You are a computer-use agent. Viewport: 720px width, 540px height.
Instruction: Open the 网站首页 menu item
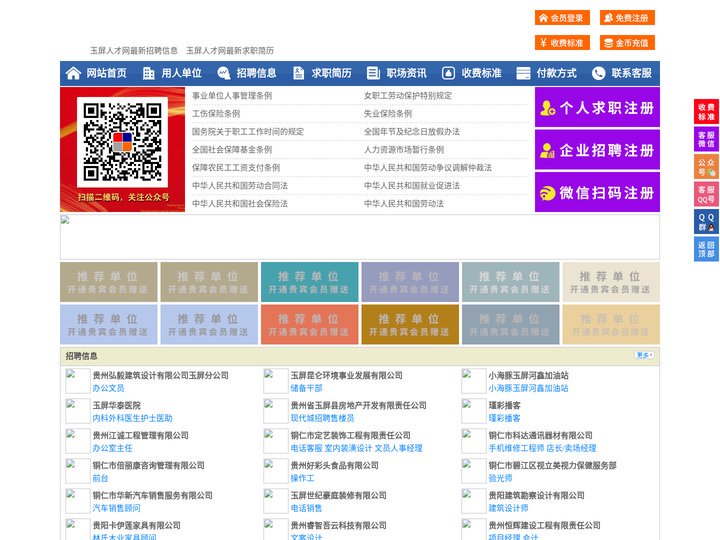coord(106,73)
